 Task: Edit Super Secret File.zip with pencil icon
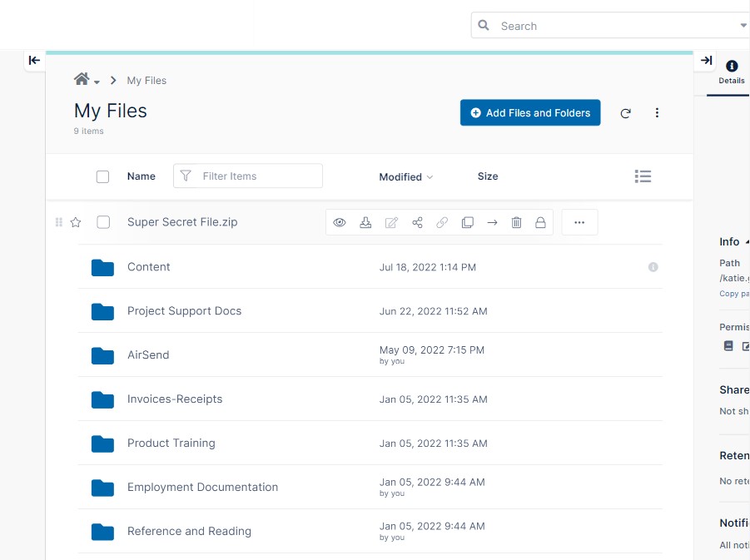click(x=391, y=222)
